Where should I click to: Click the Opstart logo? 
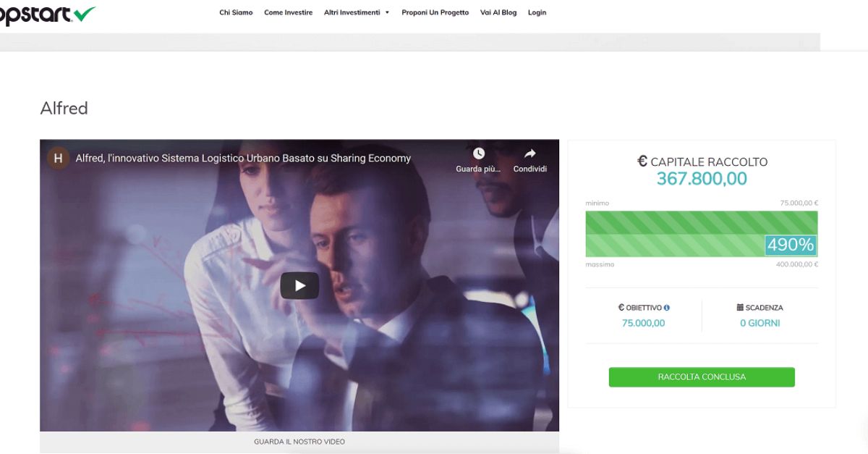[47, 14]
